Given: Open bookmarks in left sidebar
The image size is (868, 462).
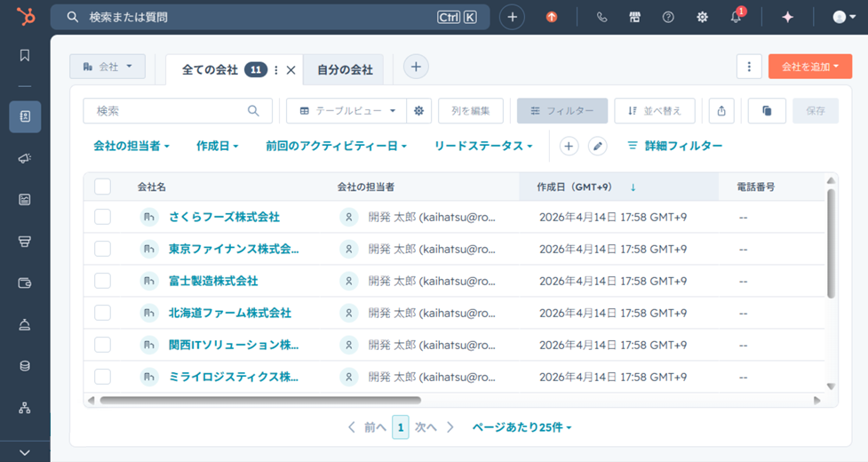Looking at the screenshot, I should [25, 55].
